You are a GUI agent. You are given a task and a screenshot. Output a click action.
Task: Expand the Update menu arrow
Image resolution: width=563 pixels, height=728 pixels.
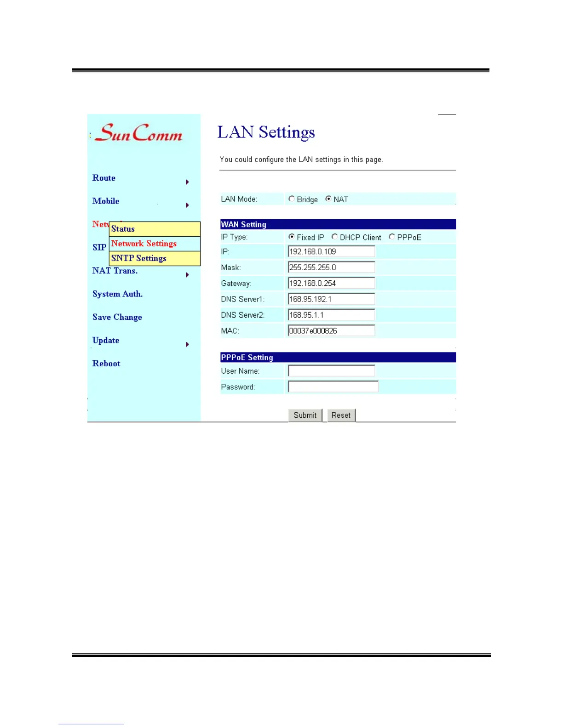[x=187, y=344]
